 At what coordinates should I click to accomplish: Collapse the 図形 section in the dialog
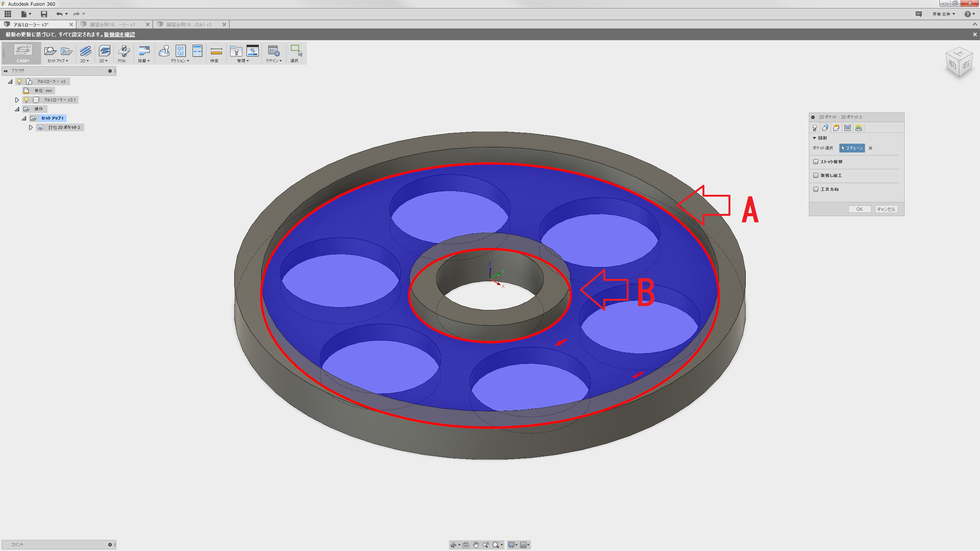point(815,138)
